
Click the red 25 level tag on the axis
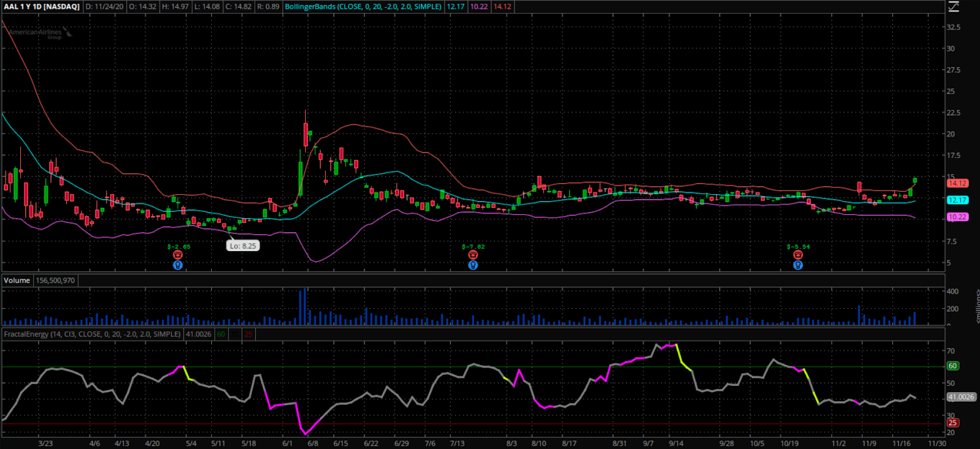tap(952, 423)
